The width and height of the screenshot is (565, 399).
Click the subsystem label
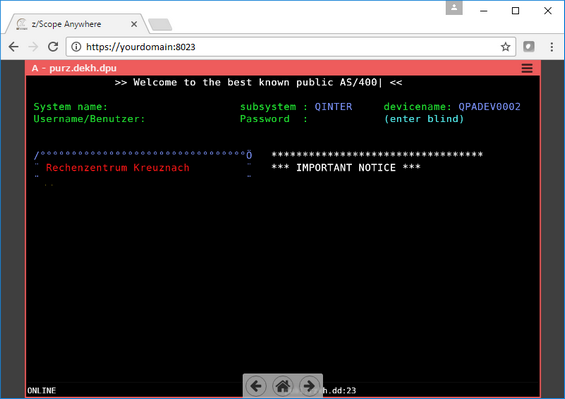point(268,107)
